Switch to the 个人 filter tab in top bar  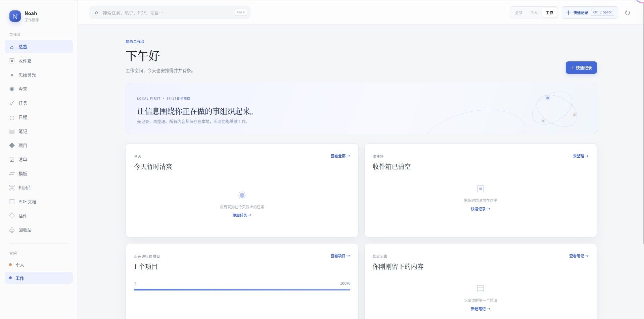coord(534,13)
